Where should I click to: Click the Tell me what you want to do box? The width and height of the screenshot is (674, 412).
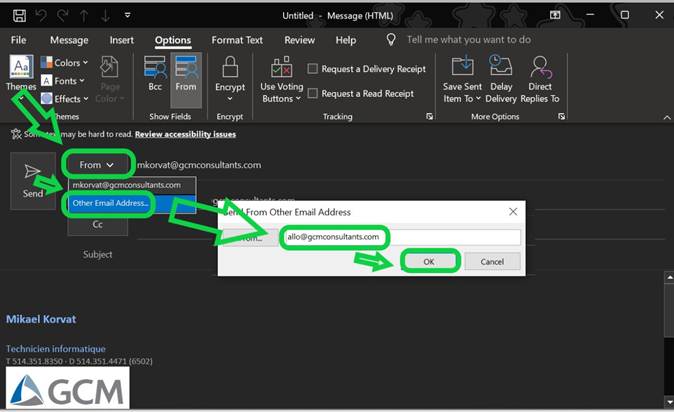point(469,40)
